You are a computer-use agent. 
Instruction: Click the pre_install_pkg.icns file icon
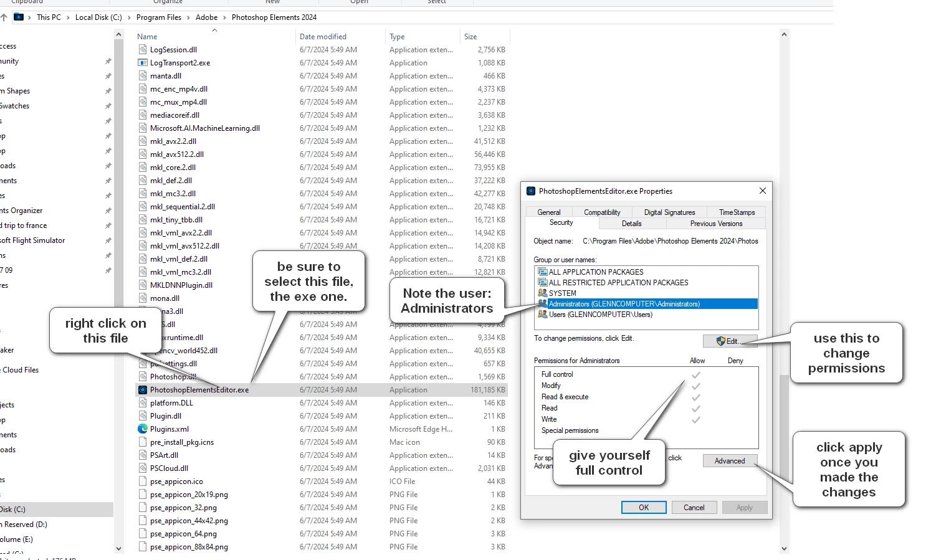[x=143, y=442]
